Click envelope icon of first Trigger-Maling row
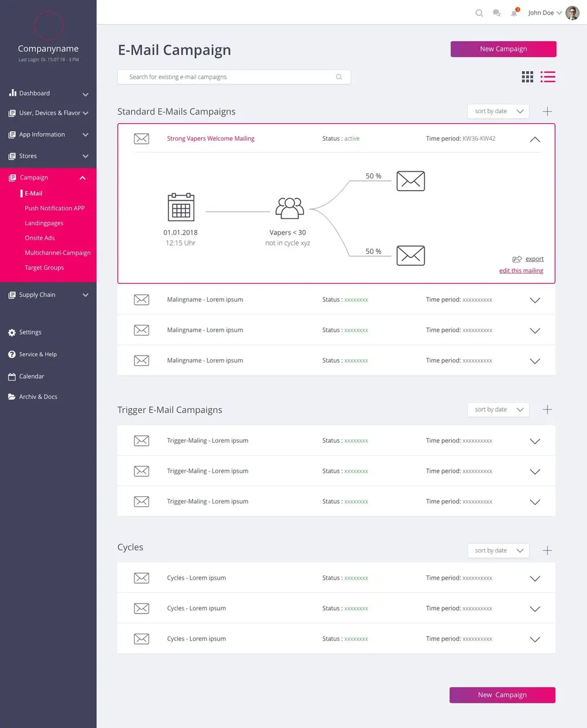Screen dimensions: 587x728 141,441
